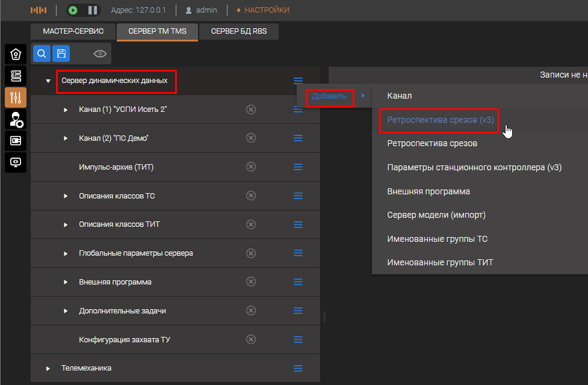Open the user settings sidebar icon
Screen dimensions: 588x385
[x=16, y=119]
